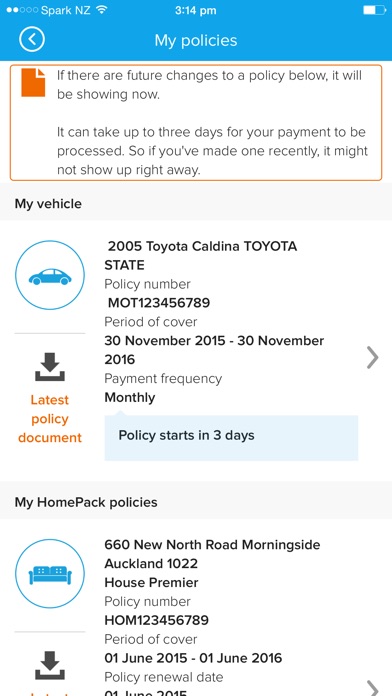Expand HomePack policy details chevron
The height and width of the screenshot is (696, 392).
click(372, 689)
